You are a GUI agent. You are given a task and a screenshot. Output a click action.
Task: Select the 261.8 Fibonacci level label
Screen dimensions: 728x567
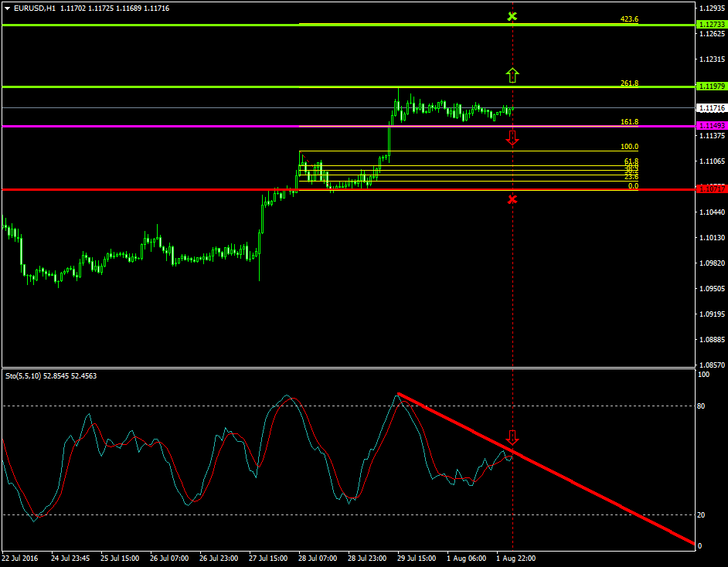[x=629, y=83]
